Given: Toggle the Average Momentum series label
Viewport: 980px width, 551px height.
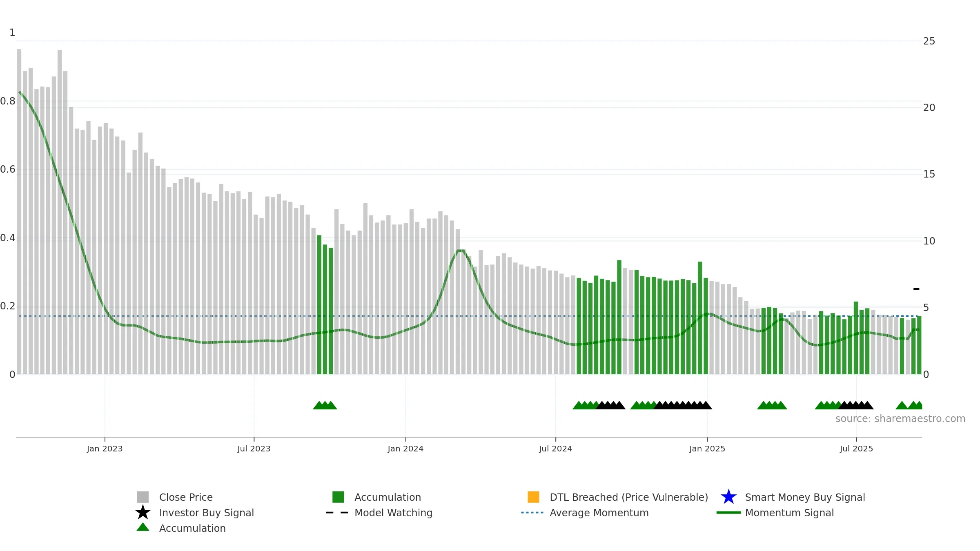Looking at the screenshot, I should click(x=599, y=513).
